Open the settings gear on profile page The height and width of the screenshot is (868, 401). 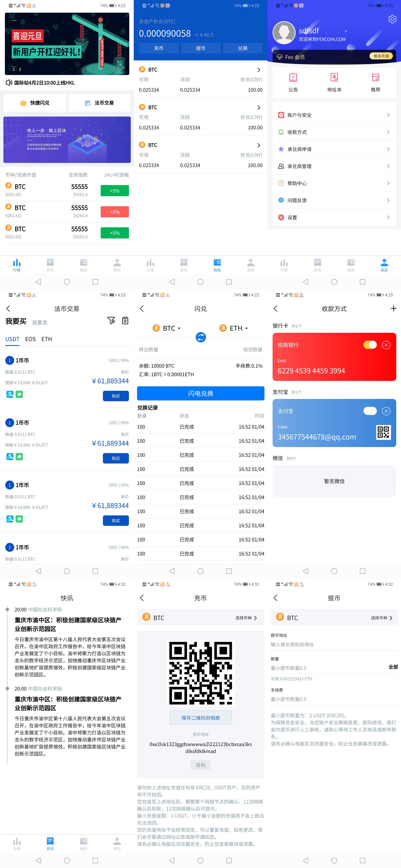click(x=392, y=19)
